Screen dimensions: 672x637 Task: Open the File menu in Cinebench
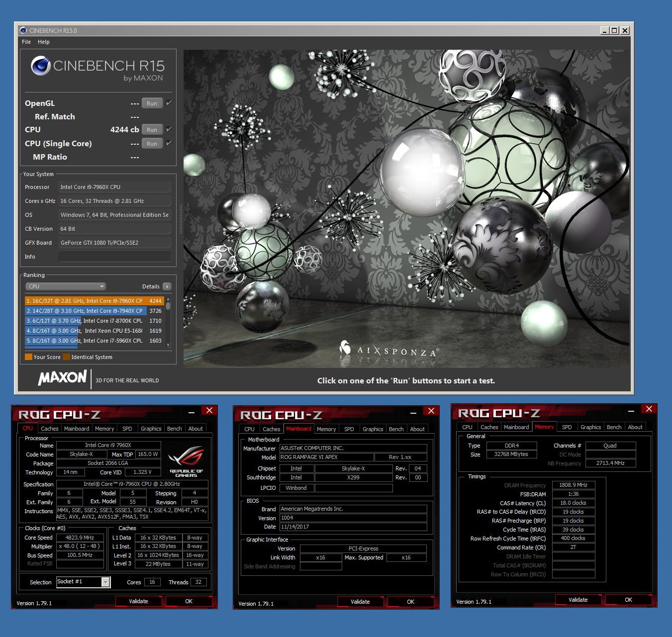[x=26, y=42]
